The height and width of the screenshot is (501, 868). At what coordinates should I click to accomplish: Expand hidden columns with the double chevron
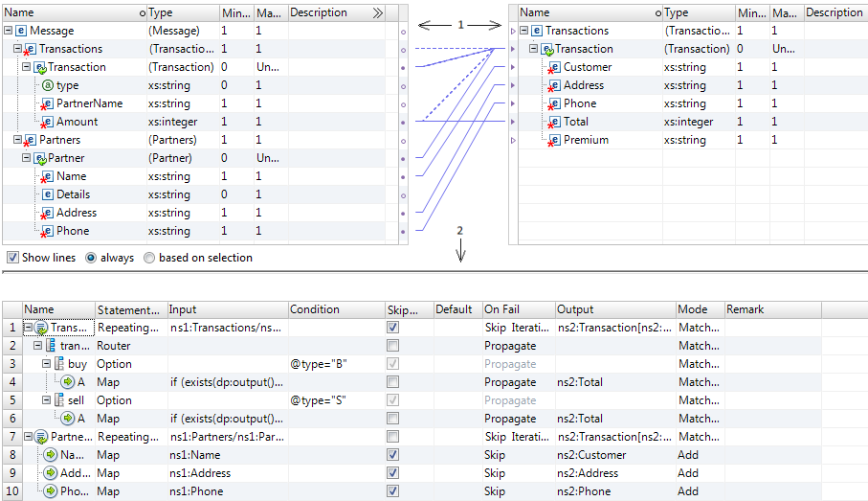click(377, 13)
